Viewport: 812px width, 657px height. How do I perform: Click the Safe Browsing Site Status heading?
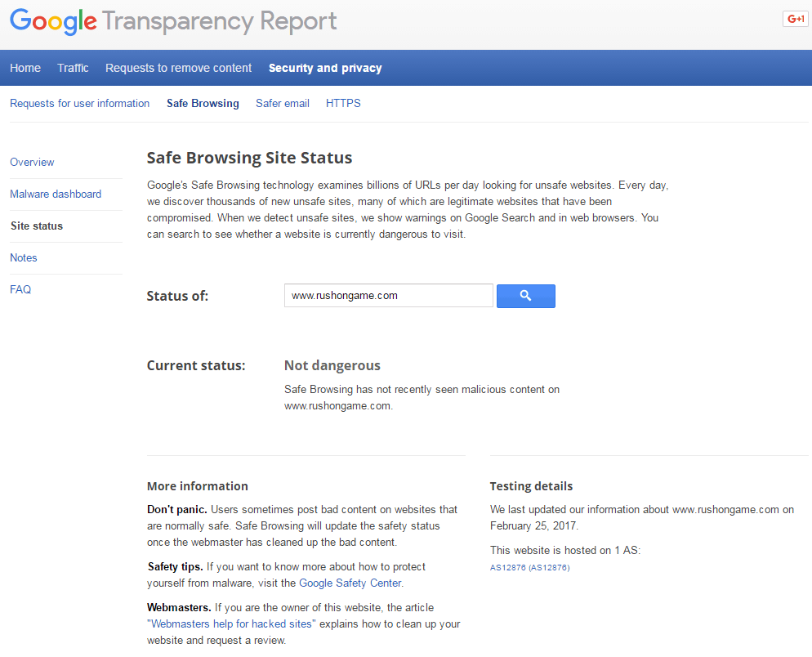(x=250, y=158)
